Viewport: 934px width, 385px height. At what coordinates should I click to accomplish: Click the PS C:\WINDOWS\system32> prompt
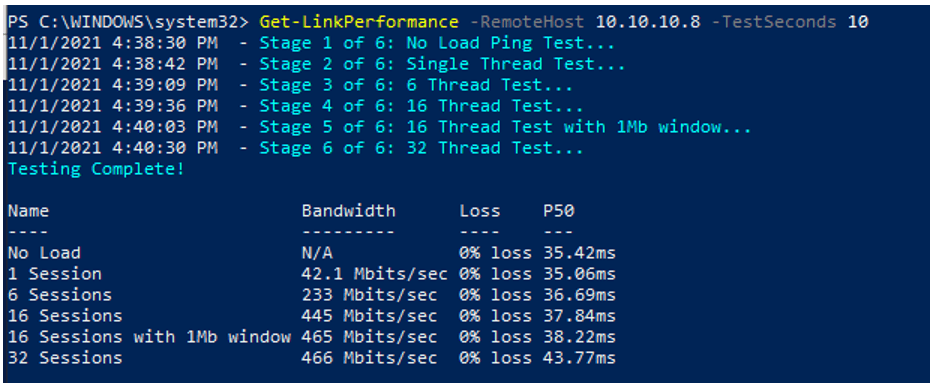point(130,22)
